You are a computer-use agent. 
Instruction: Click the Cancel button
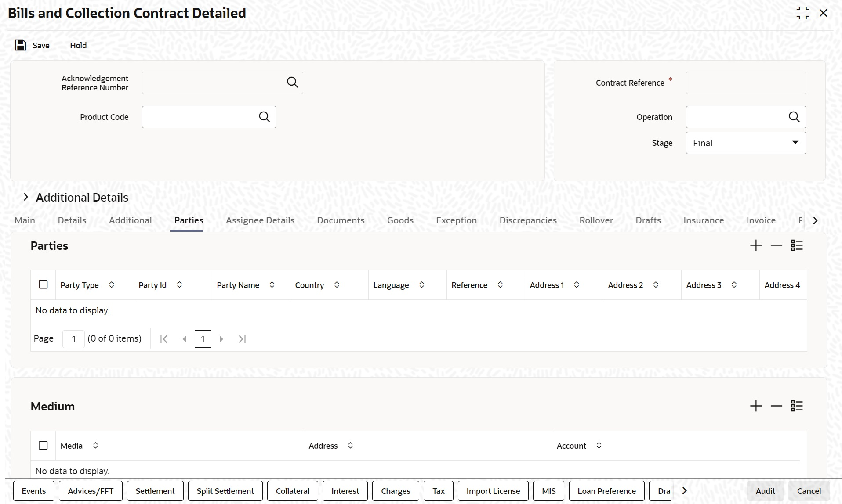pos(809,491)
